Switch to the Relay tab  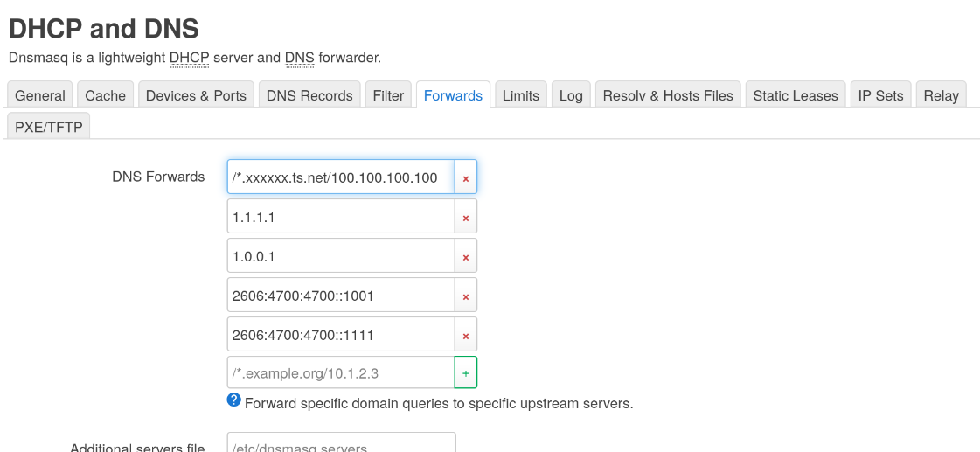[x=942, y=95]
